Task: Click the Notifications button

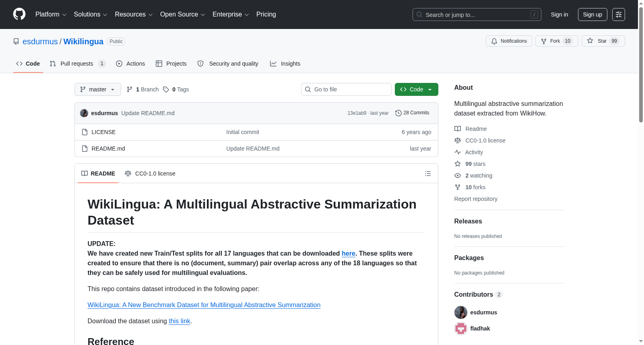Action: click(x=509, y=41)
